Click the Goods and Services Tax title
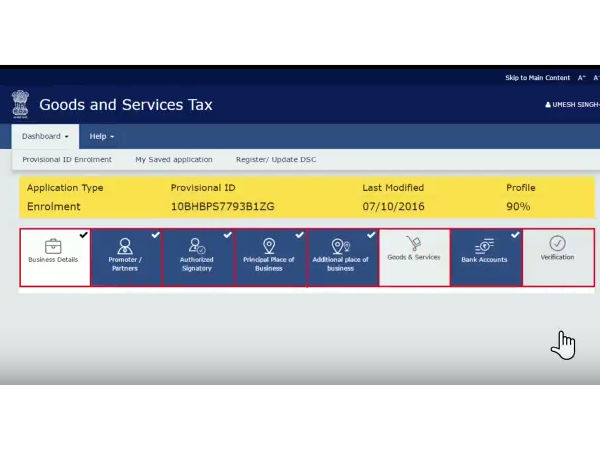This screenshot has width=600, height=450. click(x=125, y=105)
